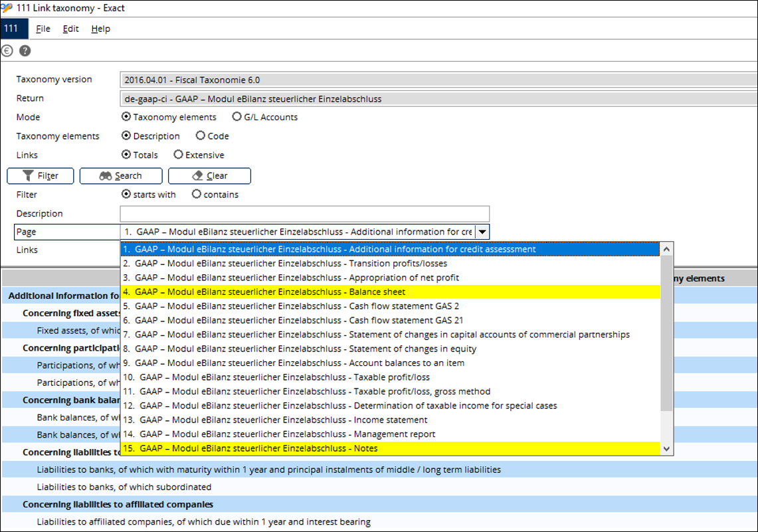Screen dimensions: 758x532
Task: Click the Taxonomy version field
Action: (x=438, y=80)
